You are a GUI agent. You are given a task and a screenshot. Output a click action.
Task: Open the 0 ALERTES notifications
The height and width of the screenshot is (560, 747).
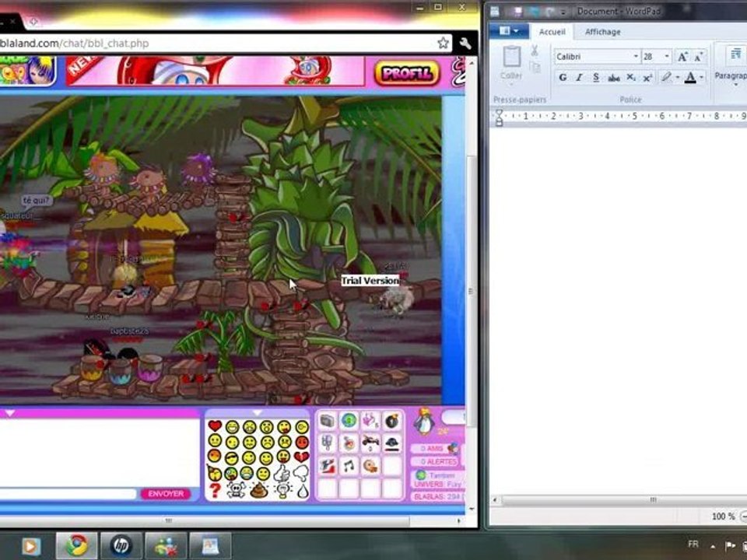pyautogui.click(x=436, y=461)
